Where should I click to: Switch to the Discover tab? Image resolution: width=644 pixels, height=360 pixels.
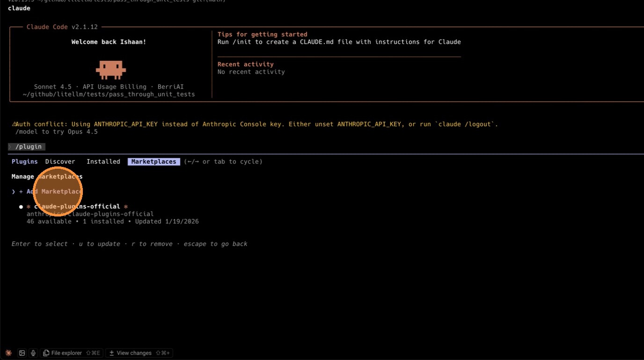pyautogui.click(x=60, y=162)
